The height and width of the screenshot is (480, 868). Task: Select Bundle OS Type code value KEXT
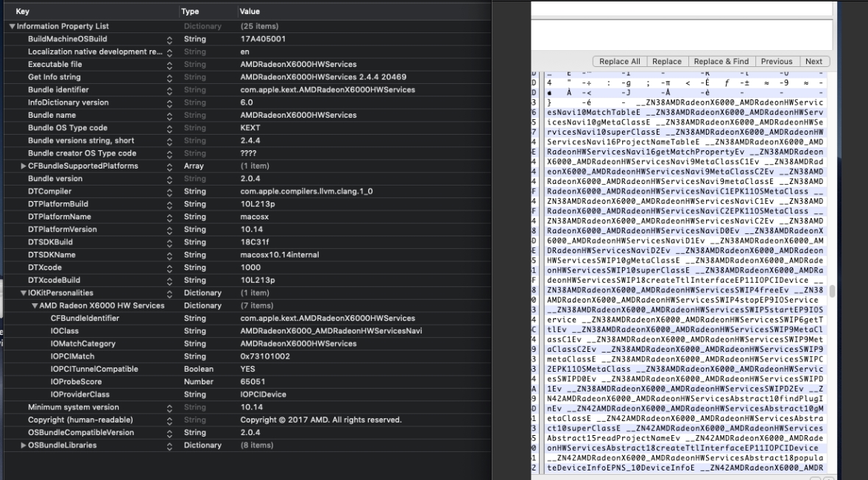[x=250, y=128]
